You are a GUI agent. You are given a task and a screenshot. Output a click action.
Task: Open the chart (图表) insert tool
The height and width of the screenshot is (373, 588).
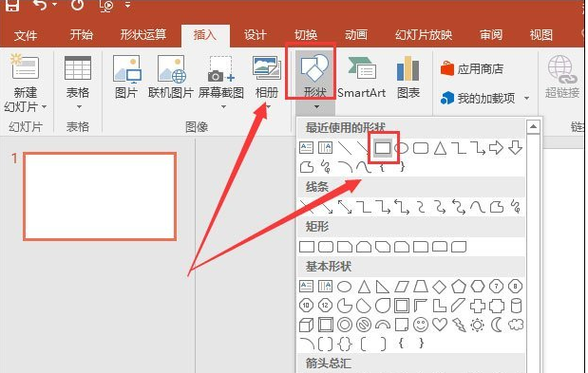click(x=408, y=77)
